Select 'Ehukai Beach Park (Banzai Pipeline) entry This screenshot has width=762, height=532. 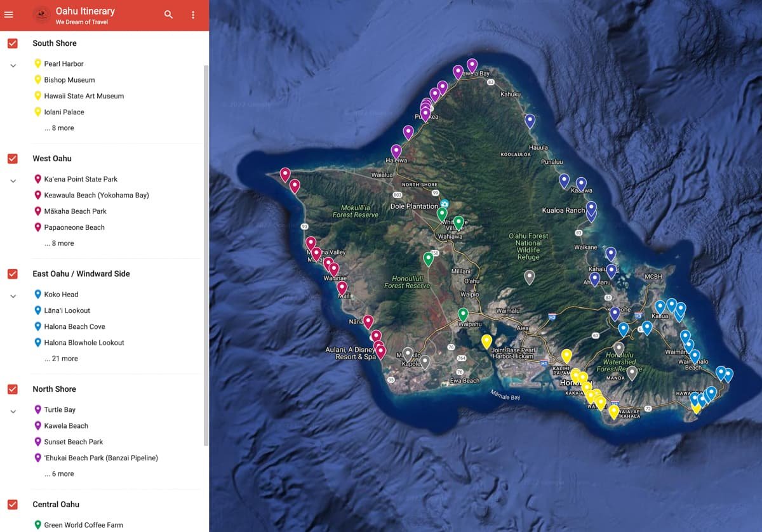point(101,458)
